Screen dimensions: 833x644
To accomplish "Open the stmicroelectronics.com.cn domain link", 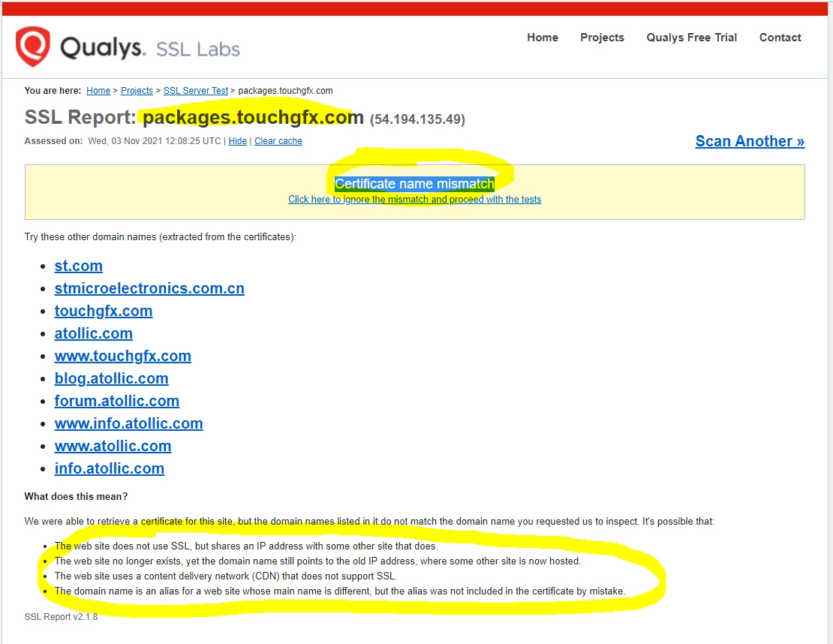I will pos(149,288).
